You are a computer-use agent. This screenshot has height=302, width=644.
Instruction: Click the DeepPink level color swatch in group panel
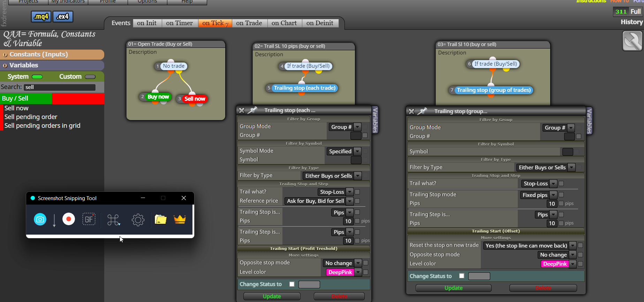pyautogui.click(x=555, y=264)
